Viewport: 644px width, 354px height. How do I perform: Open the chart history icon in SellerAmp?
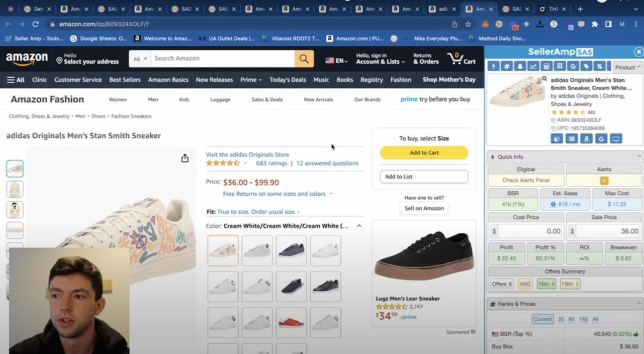[x=532, y=66]
